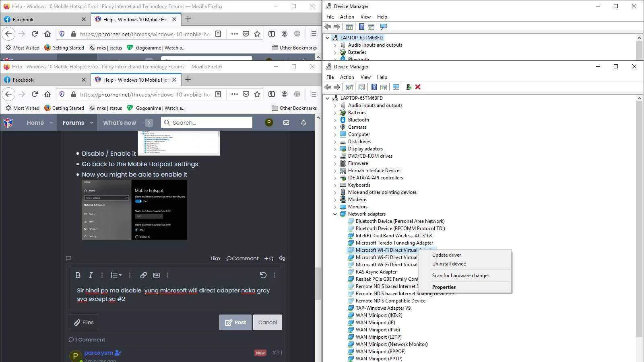Expand the Cameras category
Viewport: 644px width, 362px height.
click(x=335, y=127)
